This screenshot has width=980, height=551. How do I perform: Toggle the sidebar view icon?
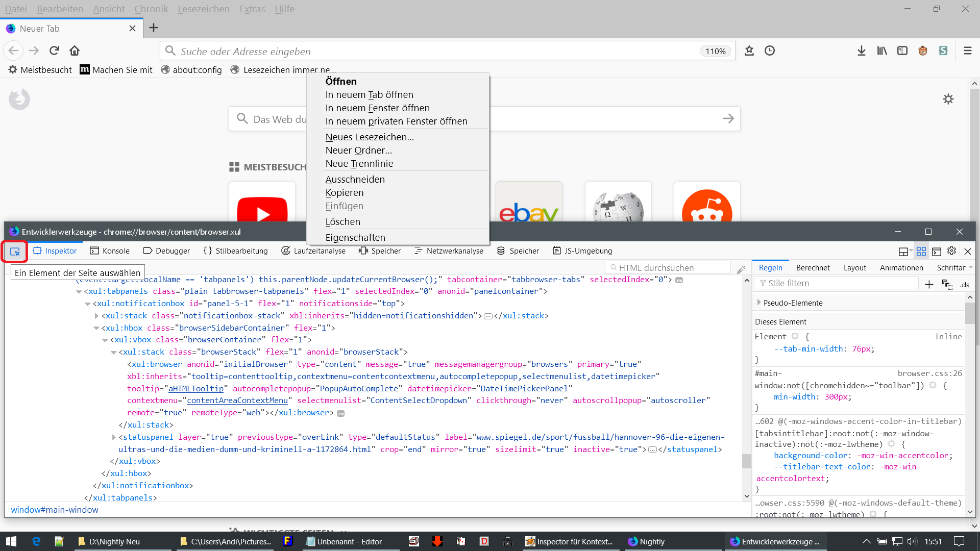(x=902, y=51)
